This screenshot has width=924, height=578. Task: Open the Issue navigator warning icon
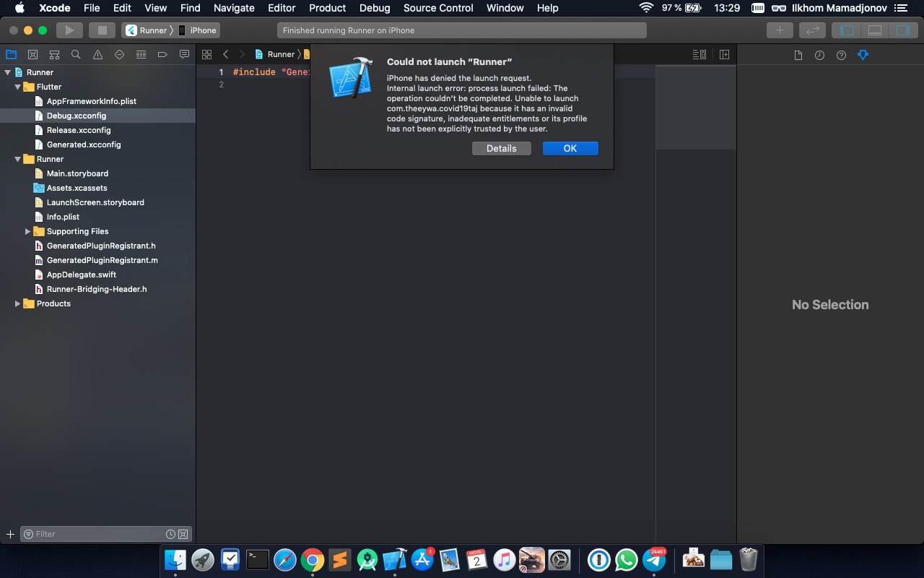click(97, 54)
